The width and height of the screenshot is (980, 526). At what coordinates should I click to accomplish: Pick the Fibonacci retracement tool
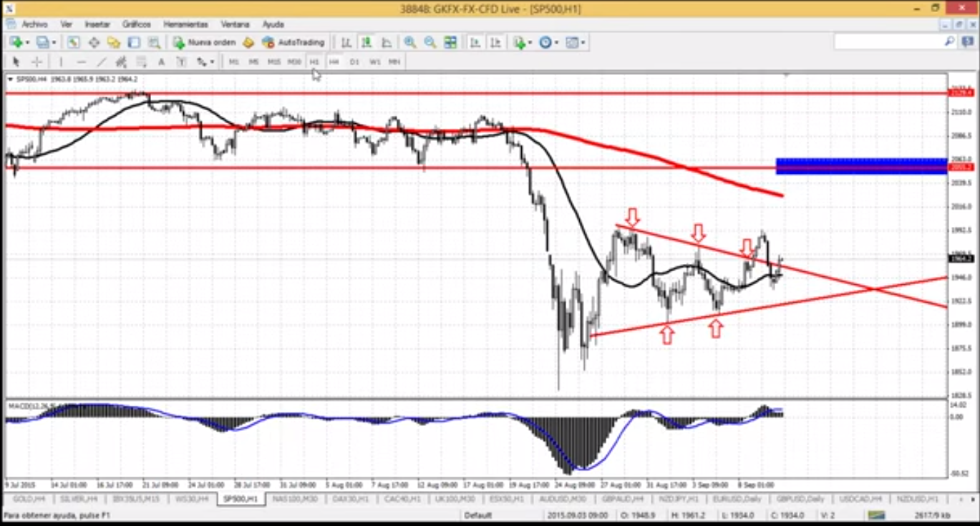(x=141, y=62)
